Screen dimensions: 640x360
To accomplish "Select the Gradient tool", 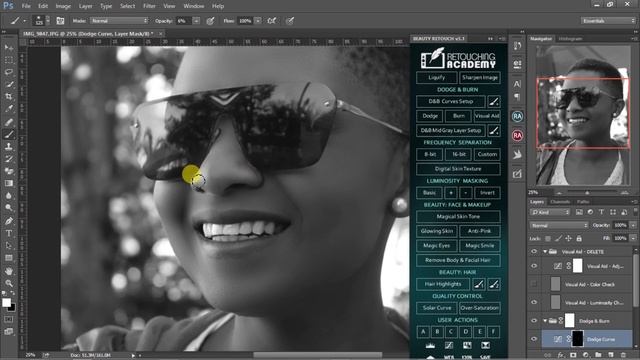I will [9, 183].
